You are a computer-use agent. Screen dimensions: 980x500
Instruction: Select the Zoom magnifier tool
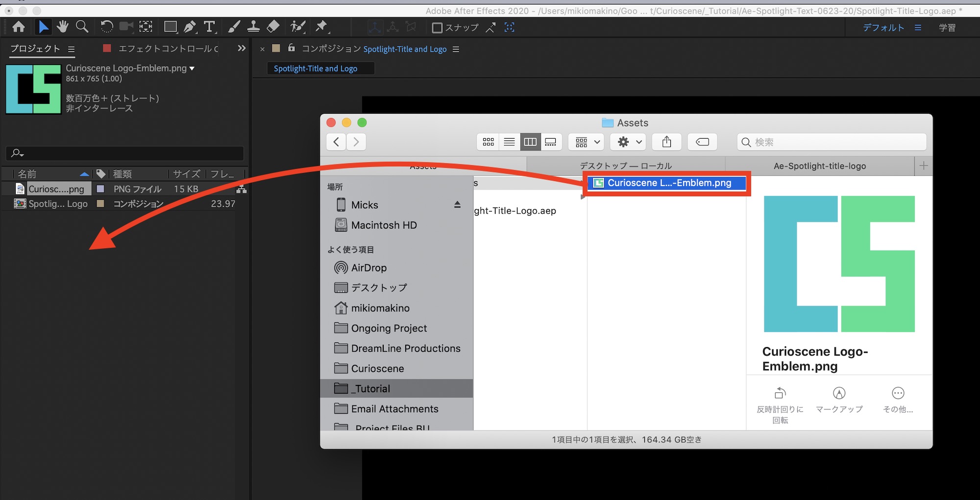click(x=82, y=27)
